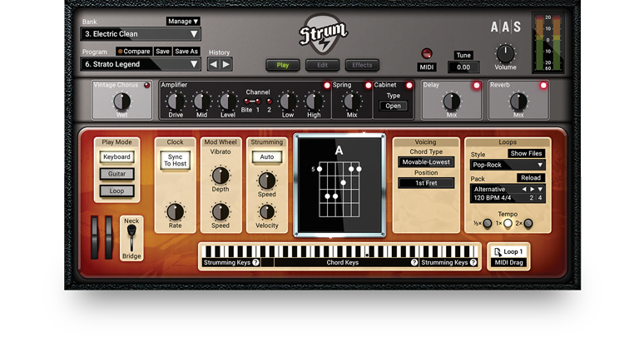Open the Program dropdown Strato Legend
Viewport: 644px width, 337px height.
[141, 64]
